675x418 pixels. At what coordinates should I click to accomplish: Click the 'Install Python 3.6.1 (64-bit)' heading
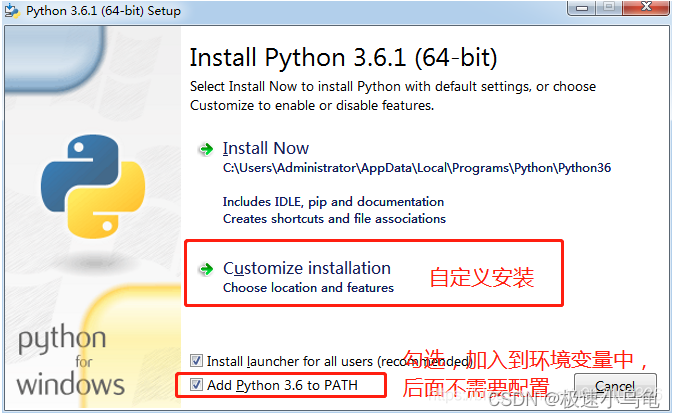(344, 58)
